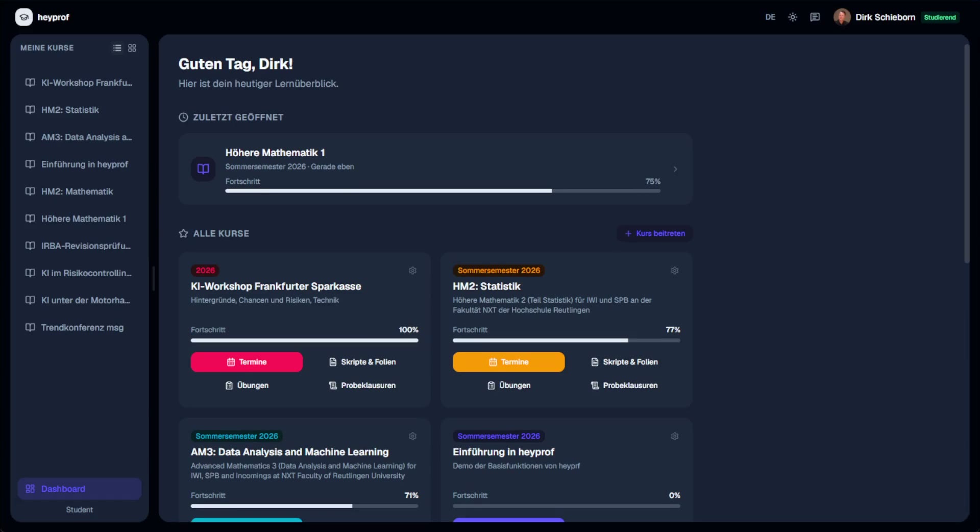The height and width of the screenshot is (532, 980).
Task: Open Dirk Schieborn profile avatar
Action: click(842, 17)
